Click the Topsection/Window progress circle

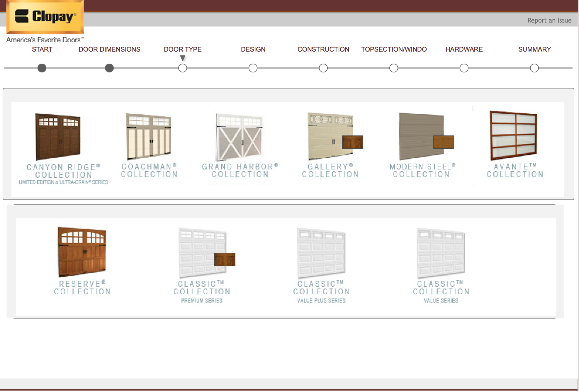point(394,68)
